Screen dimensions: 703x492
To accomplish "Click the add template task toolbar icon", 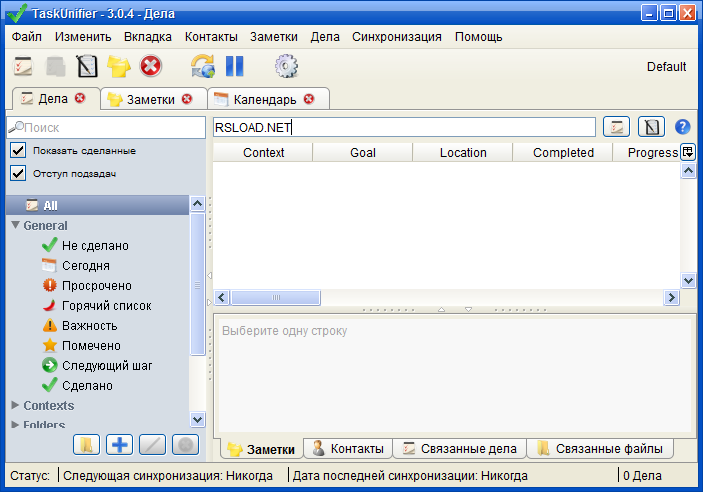I will tap(87, 66).
